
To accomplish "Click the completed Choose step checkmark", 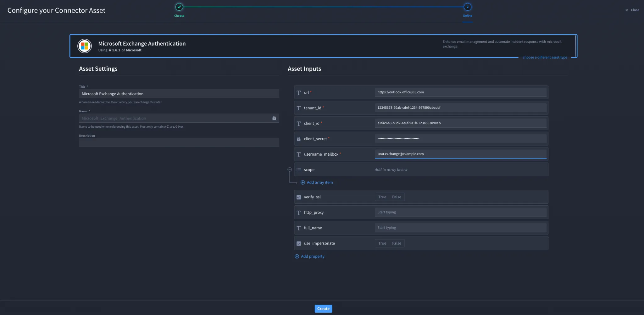I will click(179, 7).
